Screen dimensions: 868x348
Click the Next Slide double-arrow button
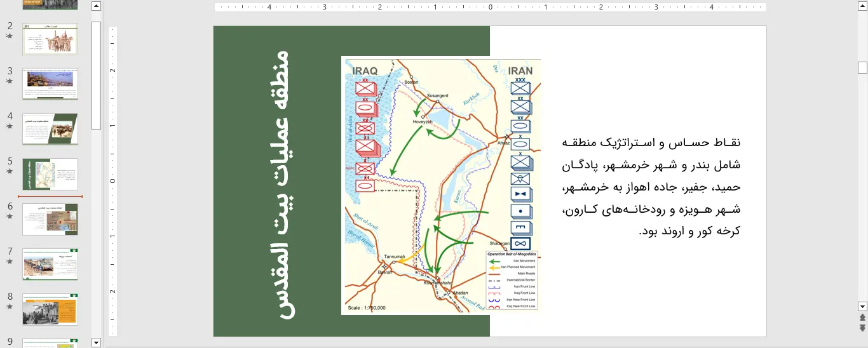point(862,328)
